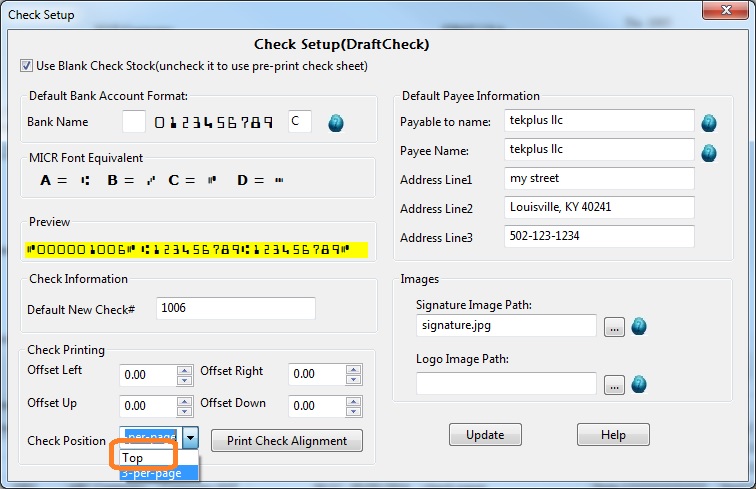
Task: Increase Offset Up spinner value
Action: (184, 402)
